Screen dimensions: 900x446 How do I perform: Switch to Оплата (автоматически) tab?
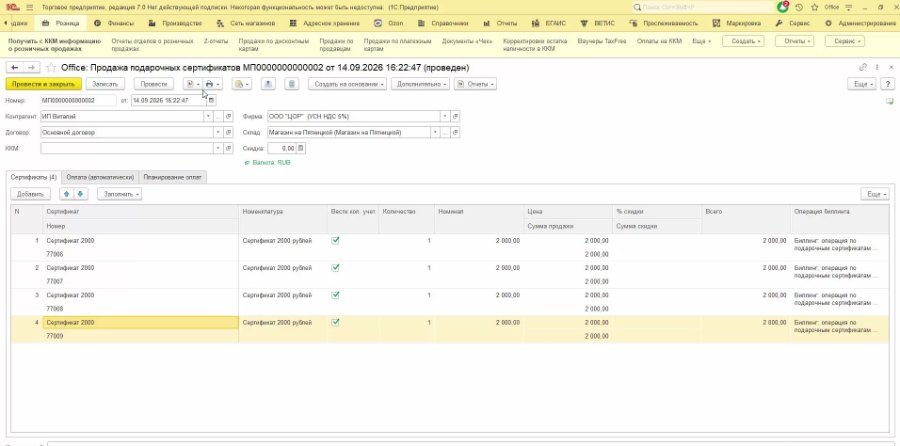pos(100,177)
